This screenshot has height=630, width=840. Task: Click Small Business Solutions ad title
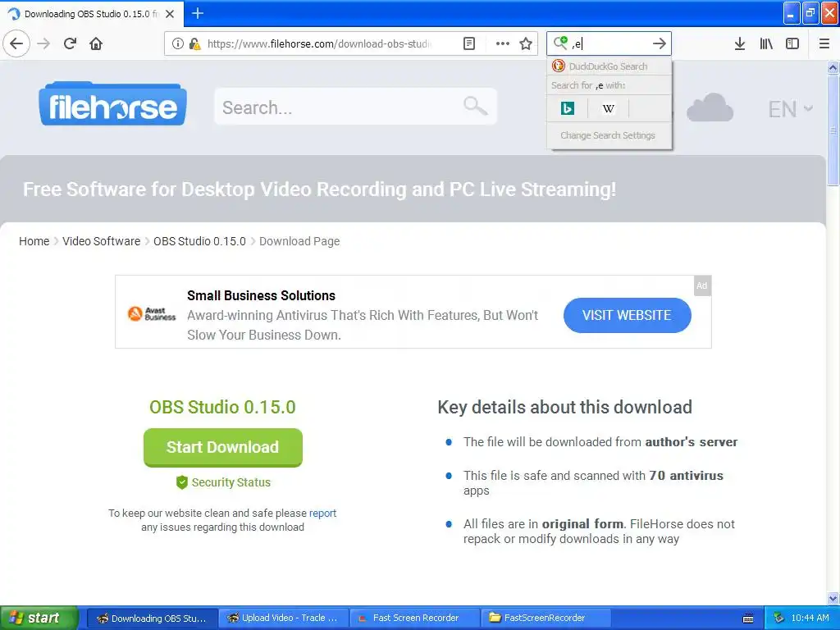(x=261, y=295)
